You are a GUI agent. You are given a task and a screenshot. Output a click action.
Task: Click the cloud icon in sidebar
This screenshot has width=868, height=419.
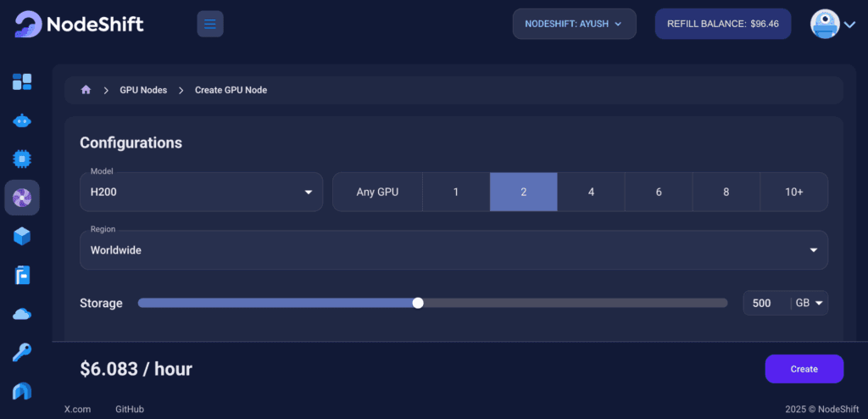[22, 314]
